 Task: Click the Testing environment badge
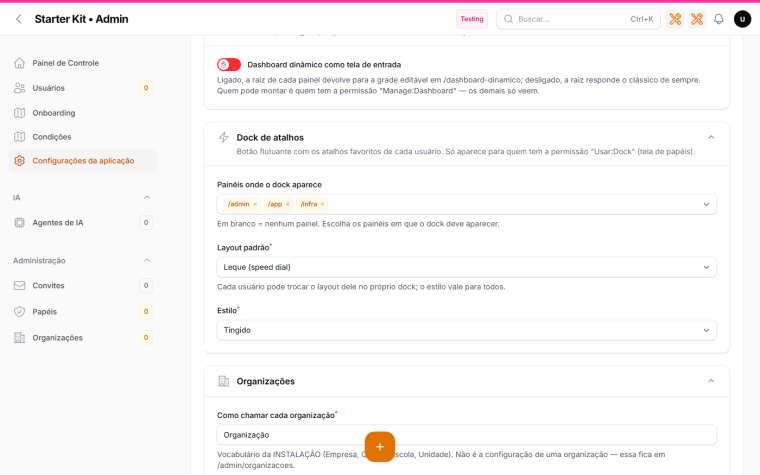point(472,19)
